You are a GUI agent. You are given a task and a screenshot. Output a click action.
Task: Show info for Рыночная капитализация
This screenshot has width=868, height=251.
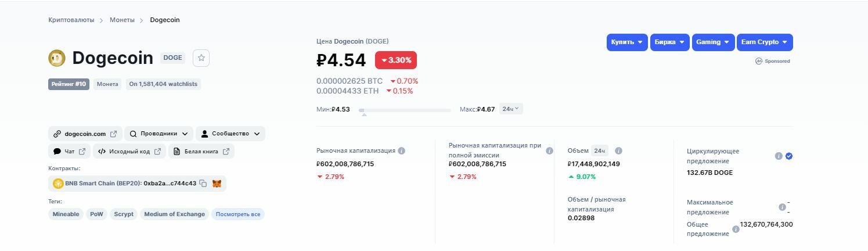coord(401,150)
